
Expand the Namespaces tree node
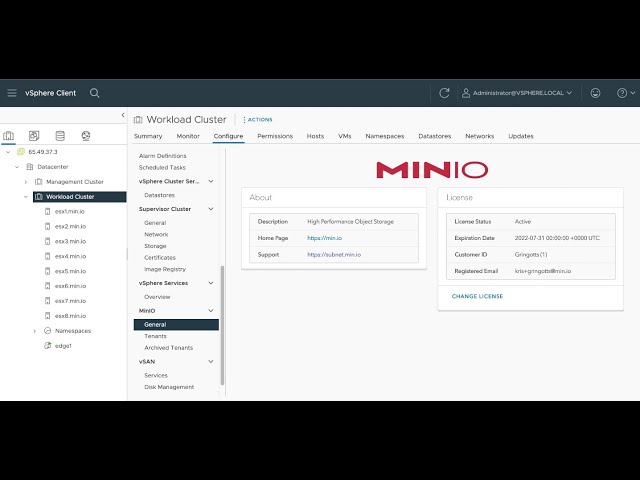coord(35,331)
